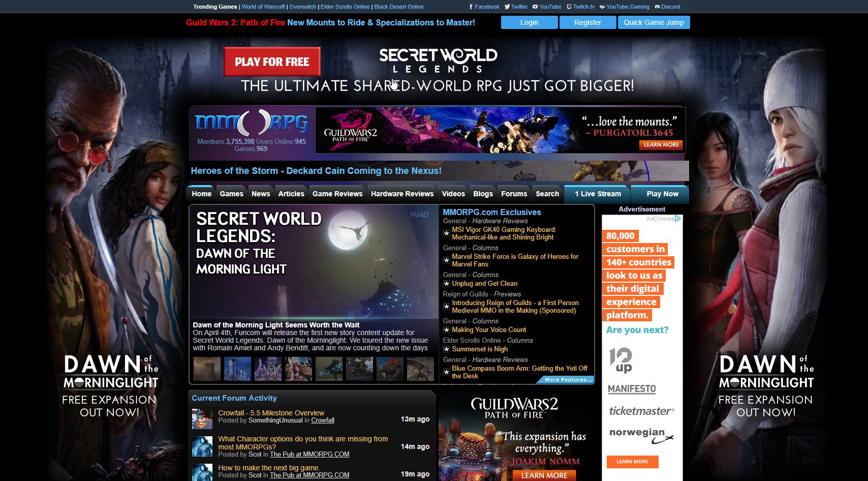The width and height of the screenshot is (868, 481).
Task: Open the Overwatch trending link
Action: pyautogui.click(x=303, y=7)
